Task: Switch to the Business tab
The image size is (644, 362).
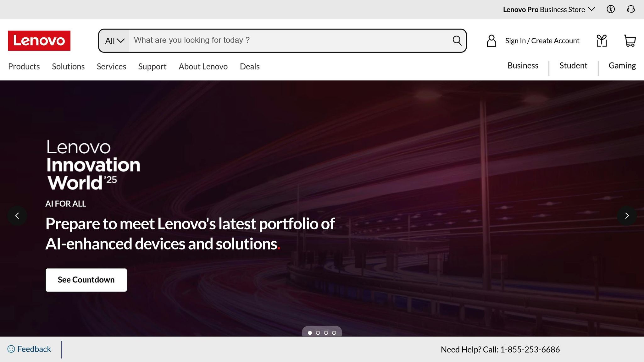Action: [523, 66]
